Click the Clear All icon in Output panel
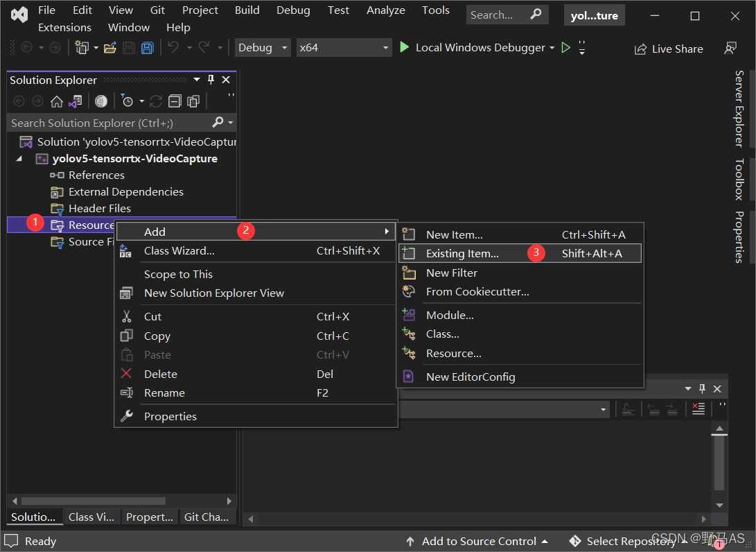The height and width of the screenshot is (552, 756). pos(698,409)
